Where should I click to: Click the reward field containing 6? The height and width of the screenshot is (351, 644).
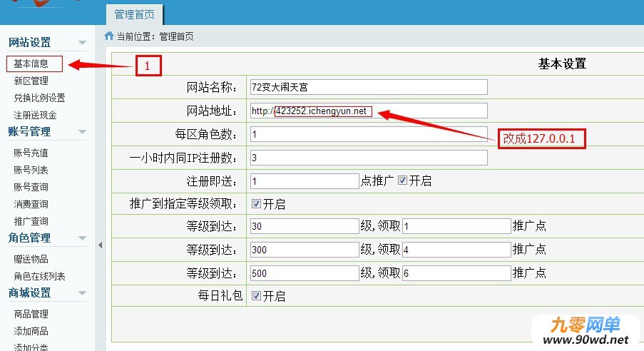[456, 273]
